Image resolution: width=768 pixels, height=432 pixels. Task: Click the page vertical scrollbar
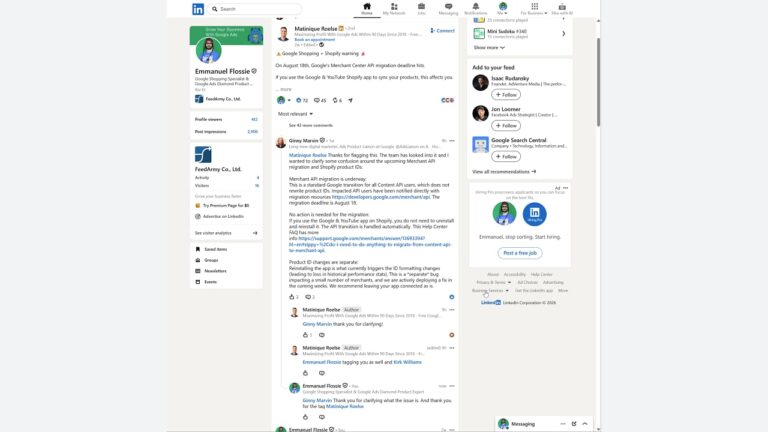click(598, 82)
